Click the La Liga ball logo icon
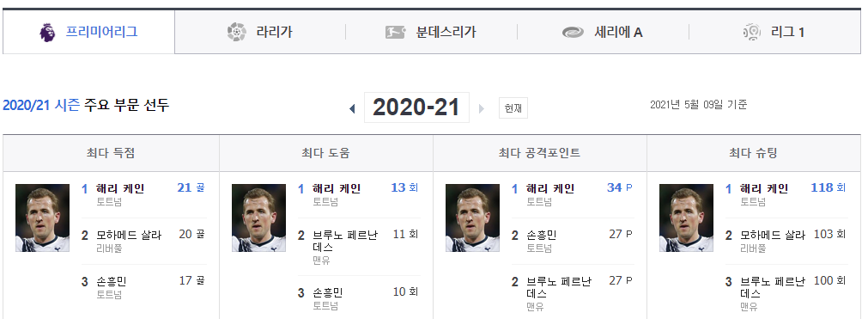Image resolution: width=868 pixels, height=319 pixels. 236,32
